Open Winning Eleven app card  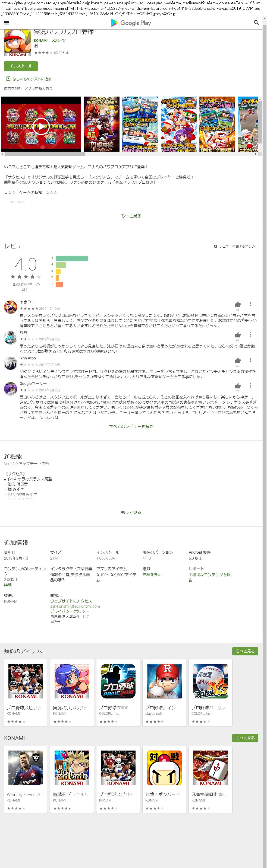(26, 779)
